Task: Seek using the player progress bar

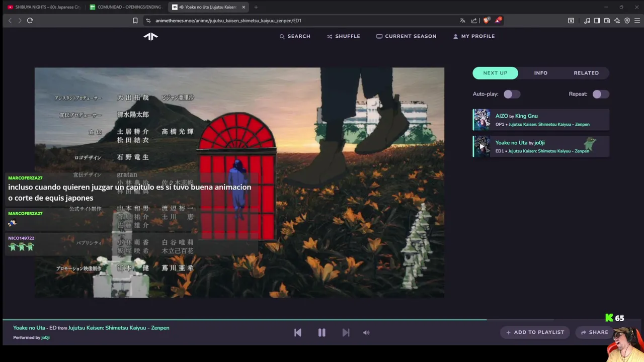Action: [x=322, y=320]
